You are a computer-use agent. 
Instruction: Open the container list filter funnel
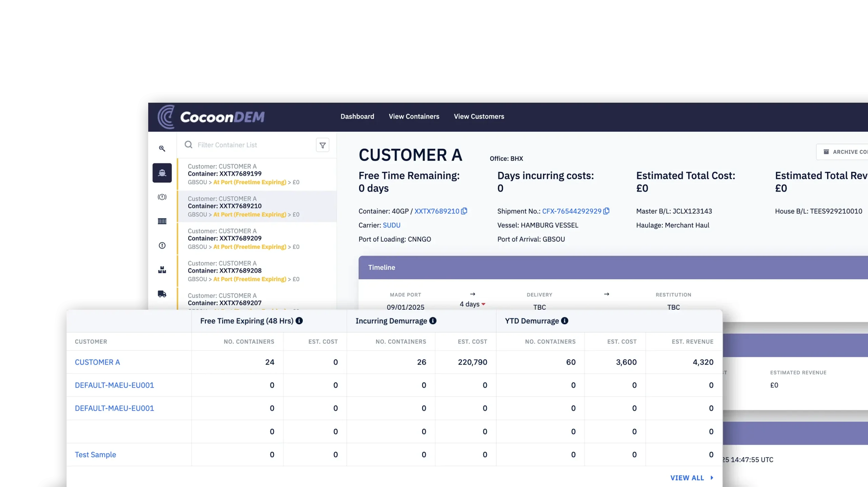click(322, 145)
